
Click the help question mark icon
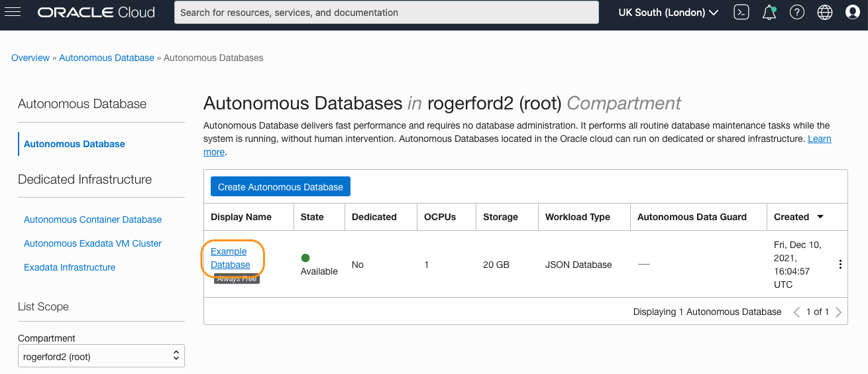(x=797, y=12)
